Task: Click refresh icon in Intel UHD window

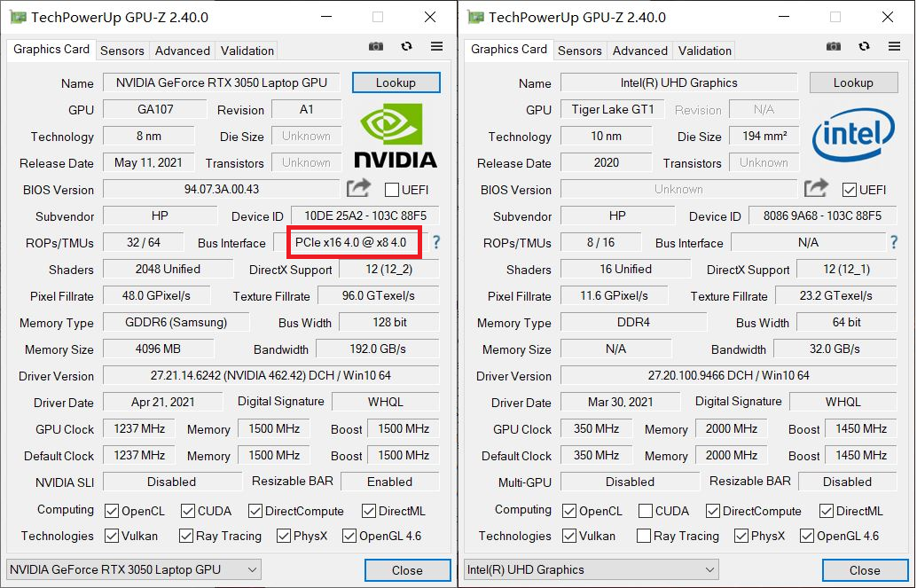Action: click(864, 46)
